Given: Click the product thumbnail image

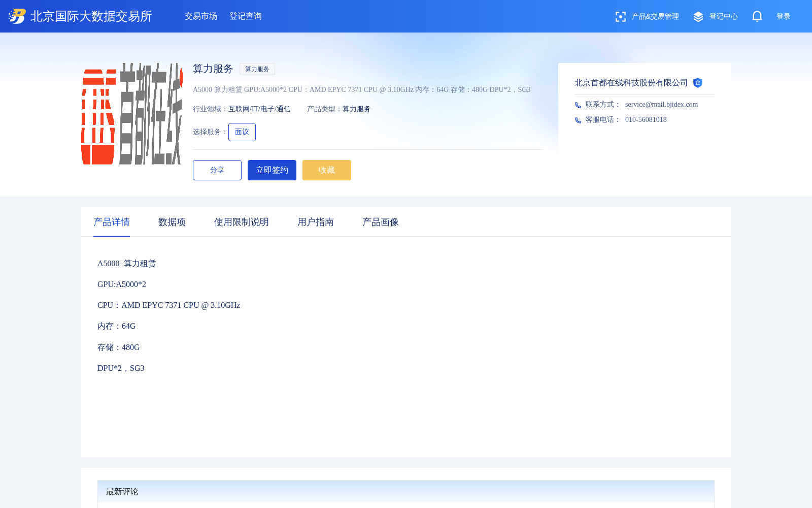Looking at the screenshot, I should pos(132,114).
